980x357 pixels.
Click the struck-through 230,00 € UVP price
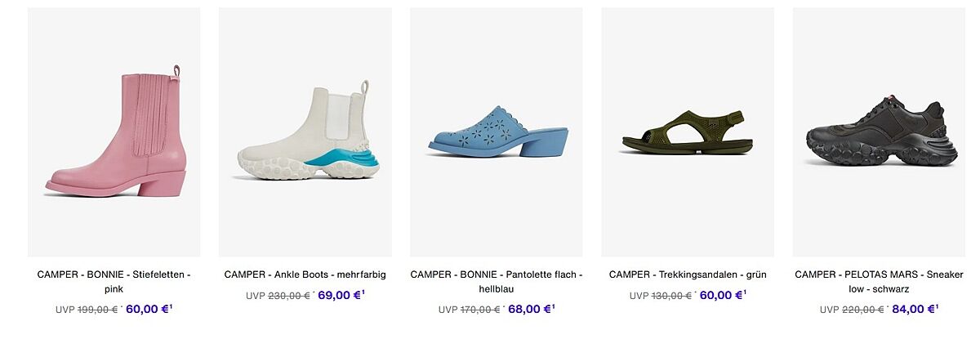click(x=288, y=296)
